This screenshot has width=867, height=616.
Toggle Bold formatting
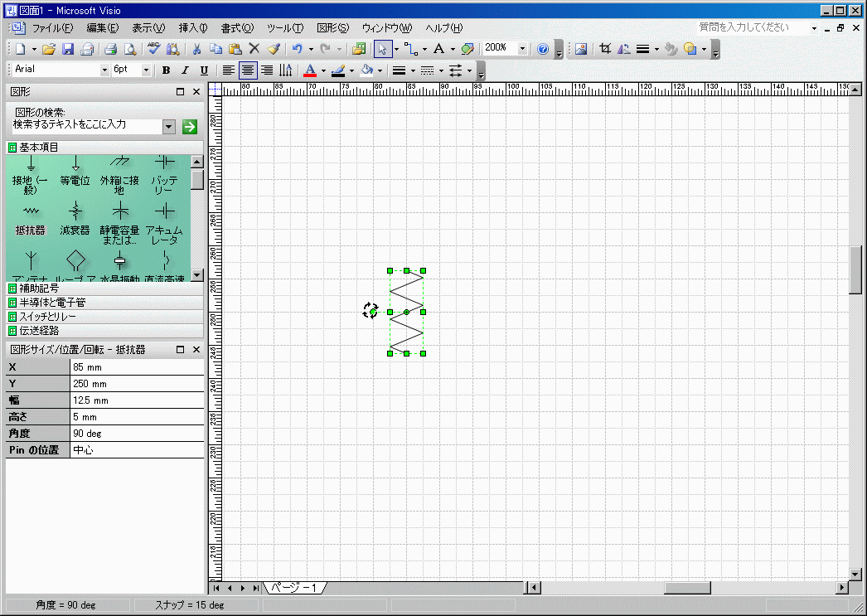pyautogui.click(x=166, y=70)
